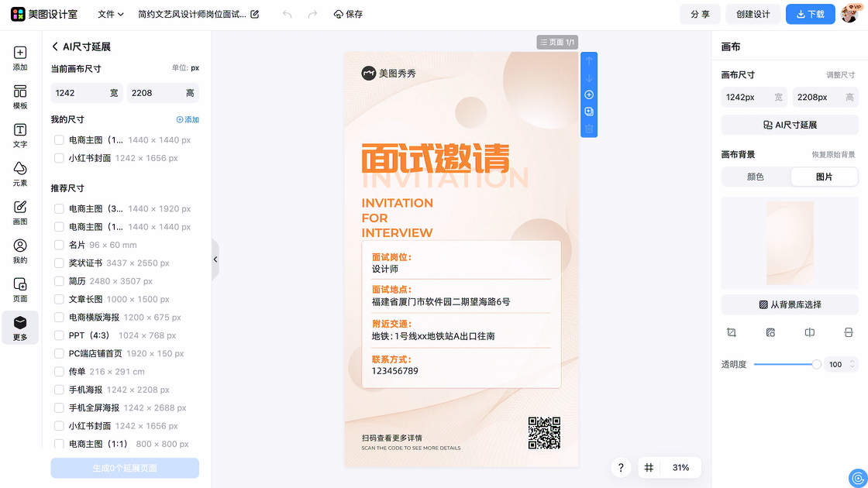The image size is (868, 488).
Task: Switch to the 颜色 background tab
Action: click(756, 177)
